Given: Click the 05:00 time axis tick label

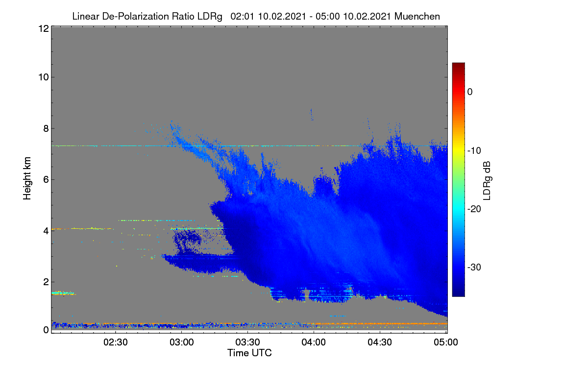Looking at the screenshot, I should pos(446,343).
